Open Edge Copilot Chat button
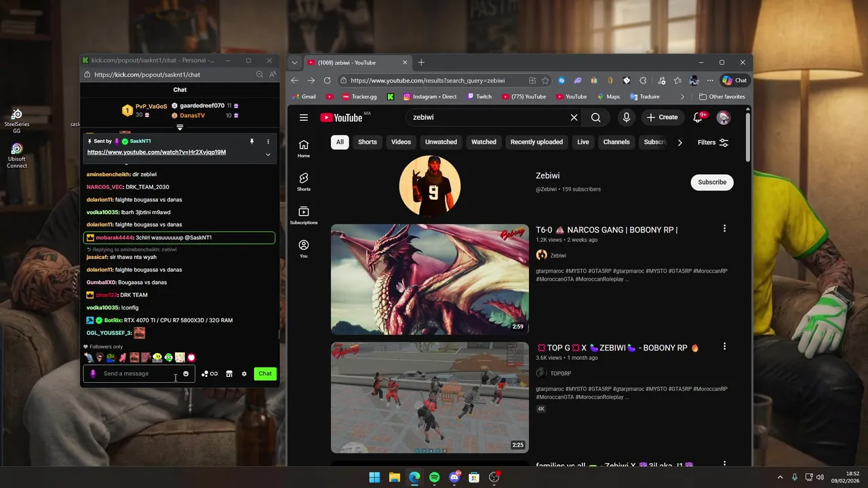Screen dimensions: 868x488 [734, 80]
